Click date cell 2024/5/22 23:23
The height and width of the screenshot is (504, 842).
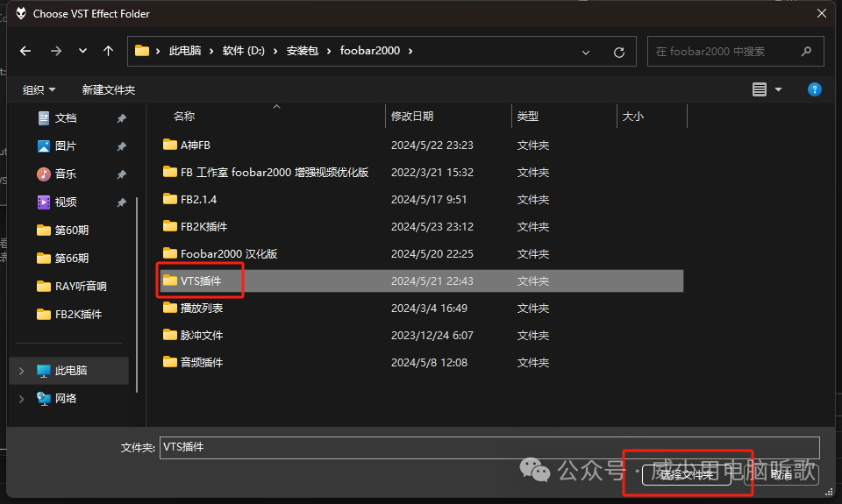point(432,145)
